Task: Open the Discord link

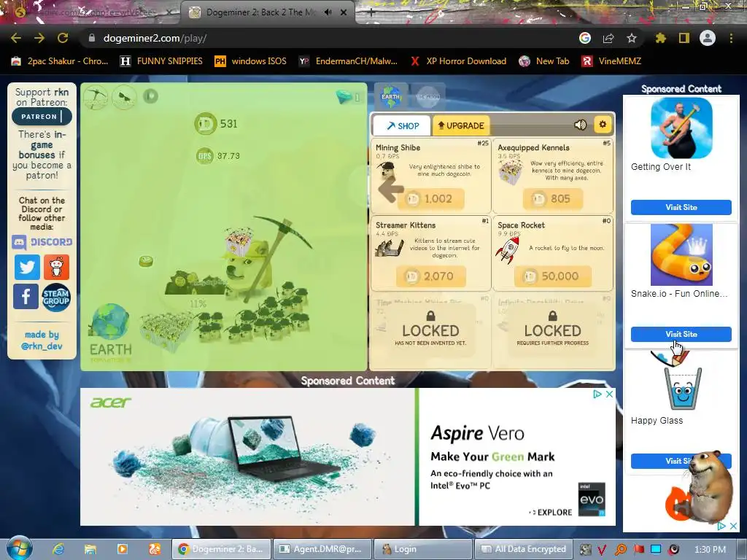Action: tap(42, 242)
